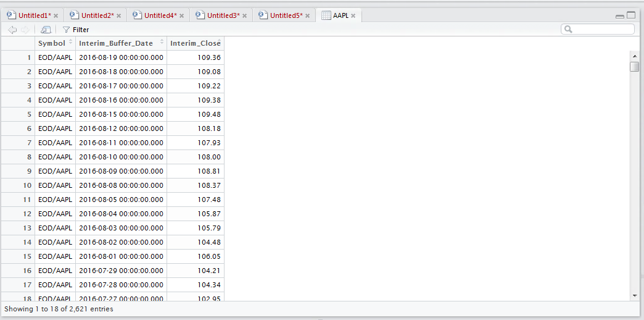
Task: Go back to previous source location
Action: [12, 30]
